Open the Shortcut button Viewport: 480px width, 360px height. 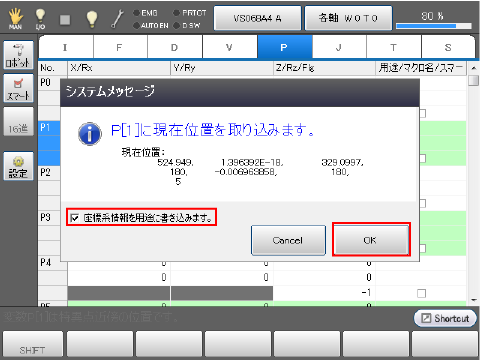[x=445, y=318]
